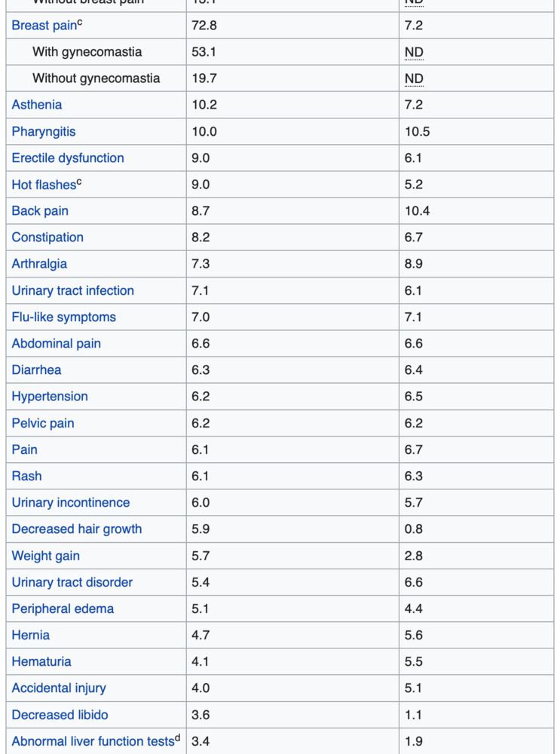Follow the Erectile dysfunction link

[68, 158]
